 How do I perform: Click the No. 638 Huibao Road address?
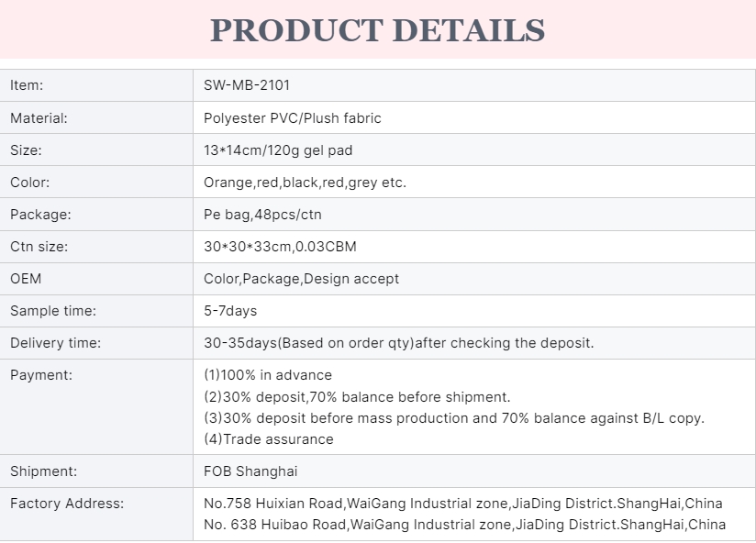click(464, 524)
